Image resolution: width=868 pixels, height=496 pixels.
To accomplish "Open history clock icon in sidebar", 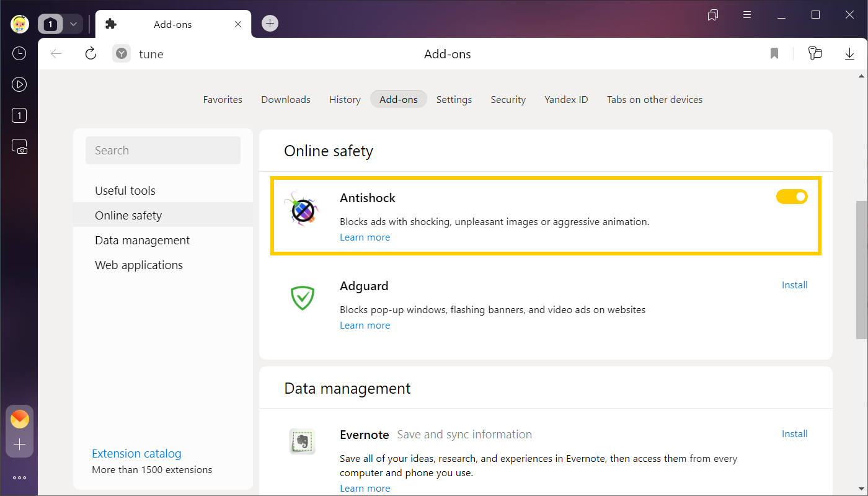I will [x=19, y=53].
